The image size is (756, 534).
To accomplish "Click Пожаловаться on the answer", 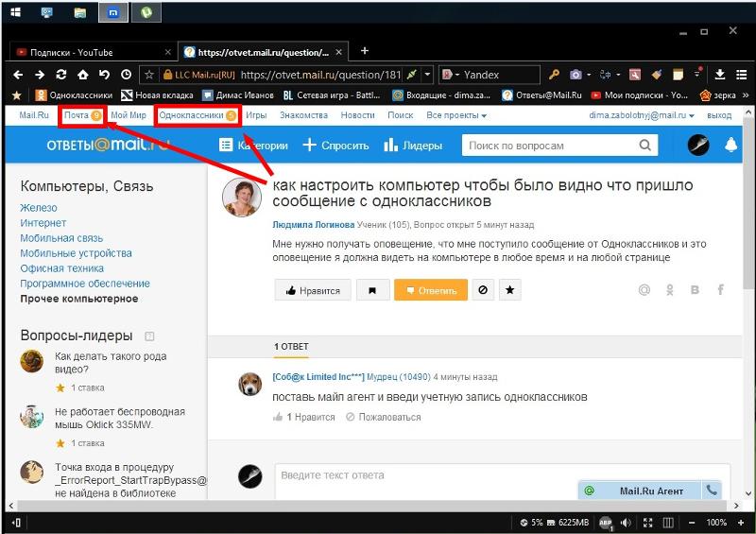I will pos(384,417).
